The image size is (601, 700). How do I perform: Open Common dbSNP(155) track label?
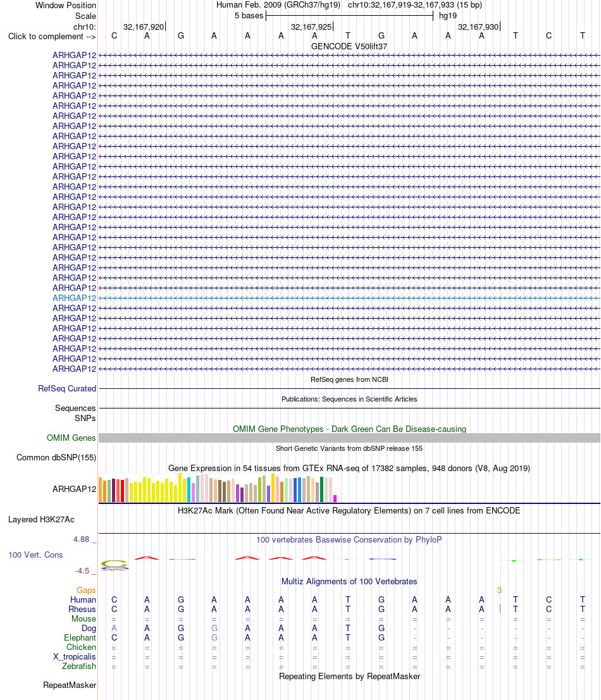pos(56,458)
